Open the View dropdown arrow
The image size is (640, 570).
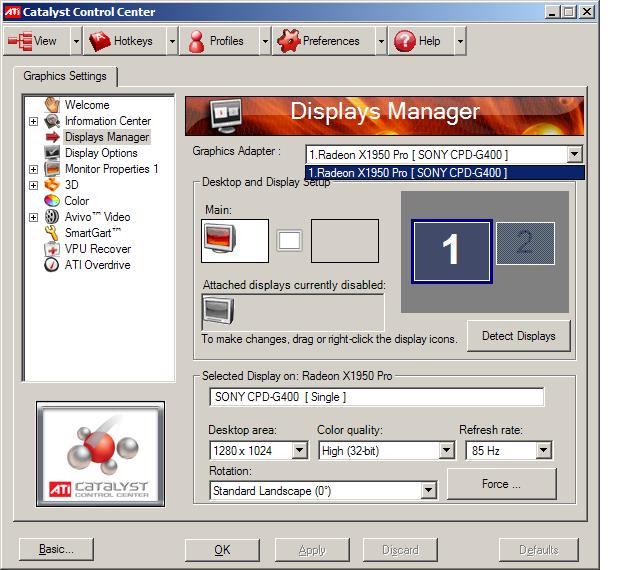coord(76,41)
